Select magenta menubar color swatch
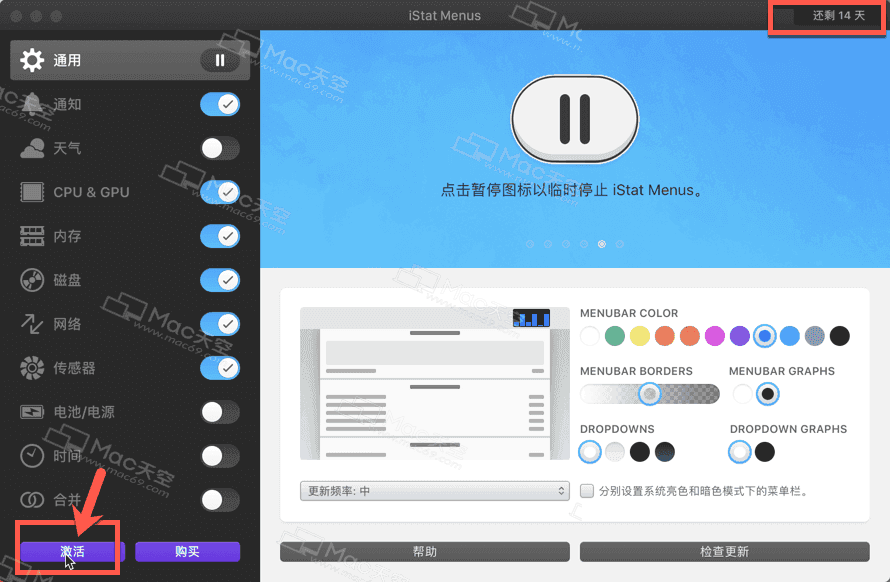890x582 pixels. pos(715,336)
